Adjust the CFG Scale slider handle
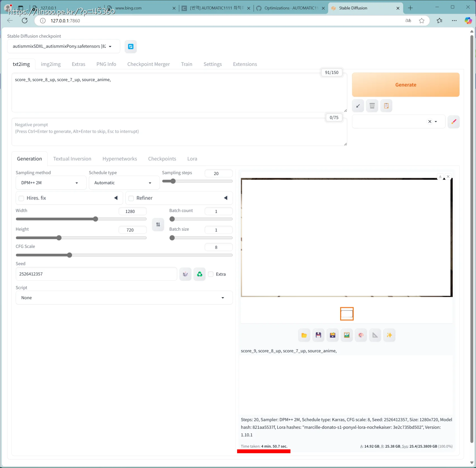This screenshot has height=468, width=476. 69,255
